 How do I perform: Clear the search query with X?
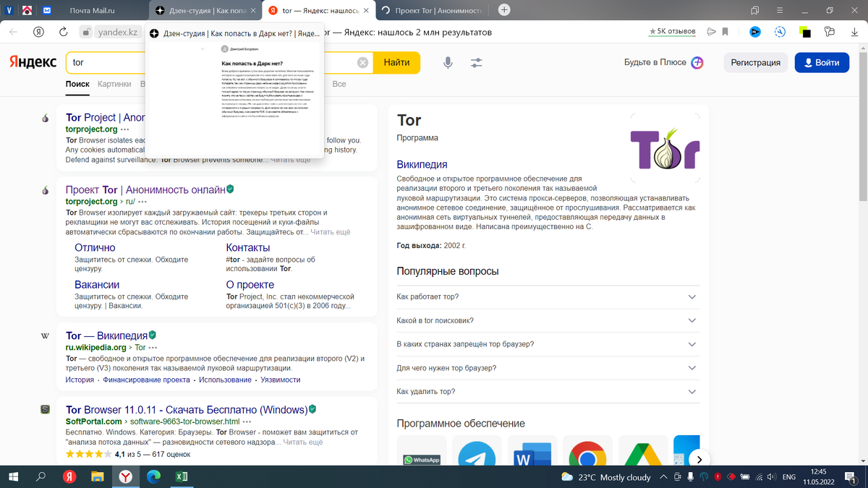363,63
